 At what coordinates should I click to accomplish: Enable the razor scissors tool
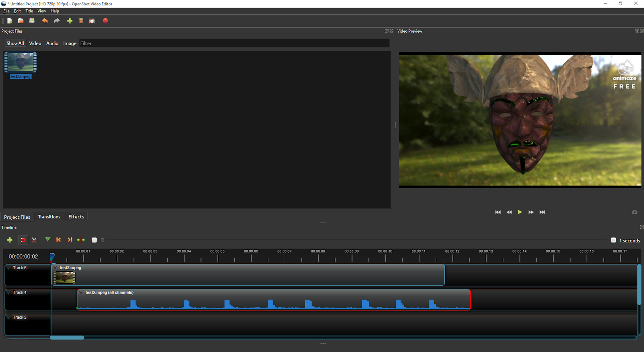(x=34, y=240)
